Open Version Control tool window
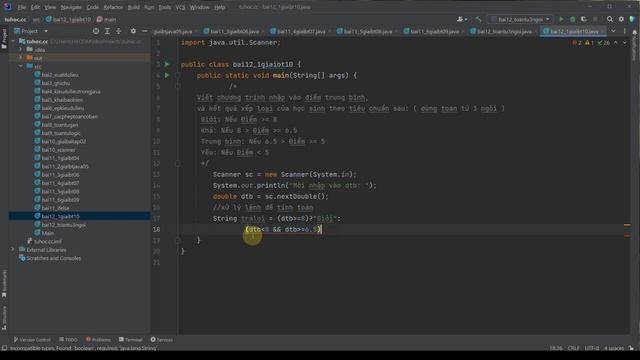Screen dimensions: 640x360 point(32,340)
